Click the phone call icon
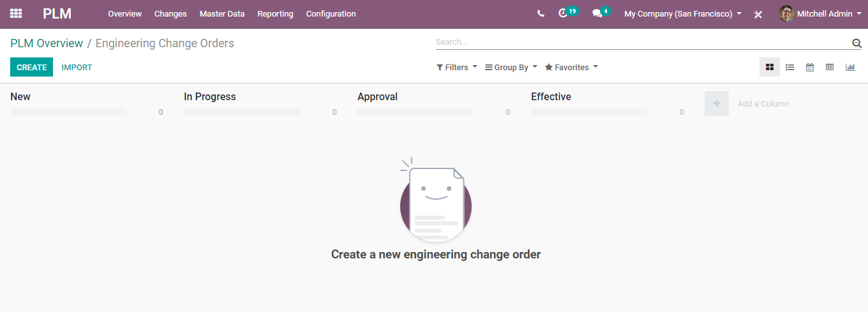Viewport: 868px width, 312px height. click(541, 13)
